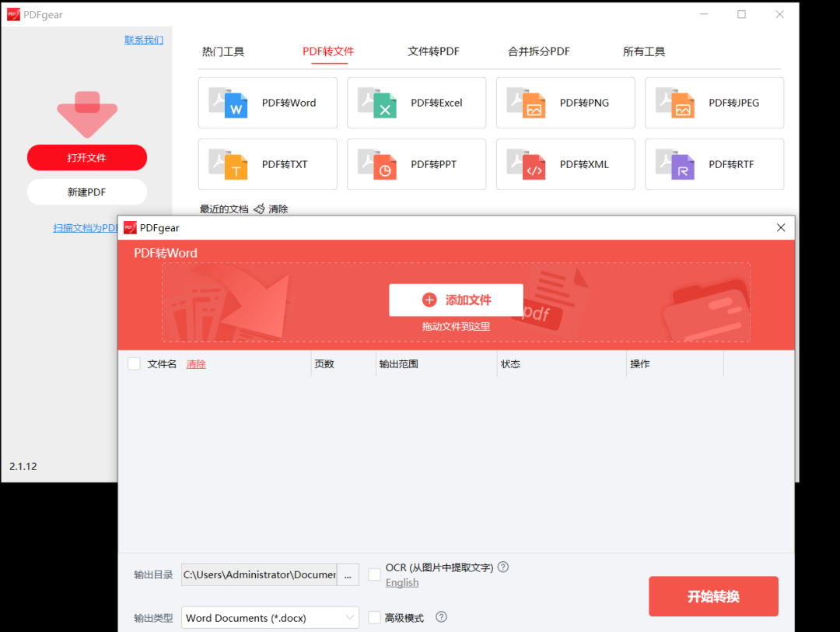Click the 新建PDF button

tap(87, 192)
